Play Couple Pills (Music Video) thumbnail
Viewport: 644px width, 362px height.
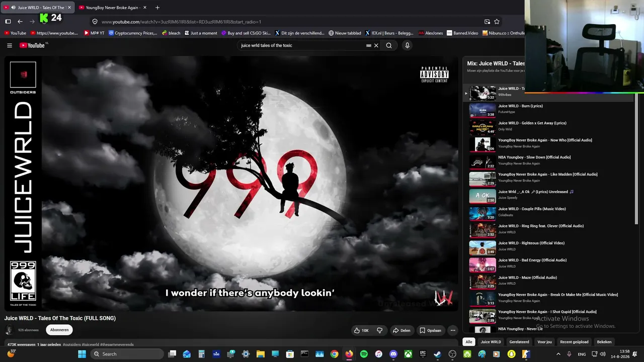tap(482, 213)
